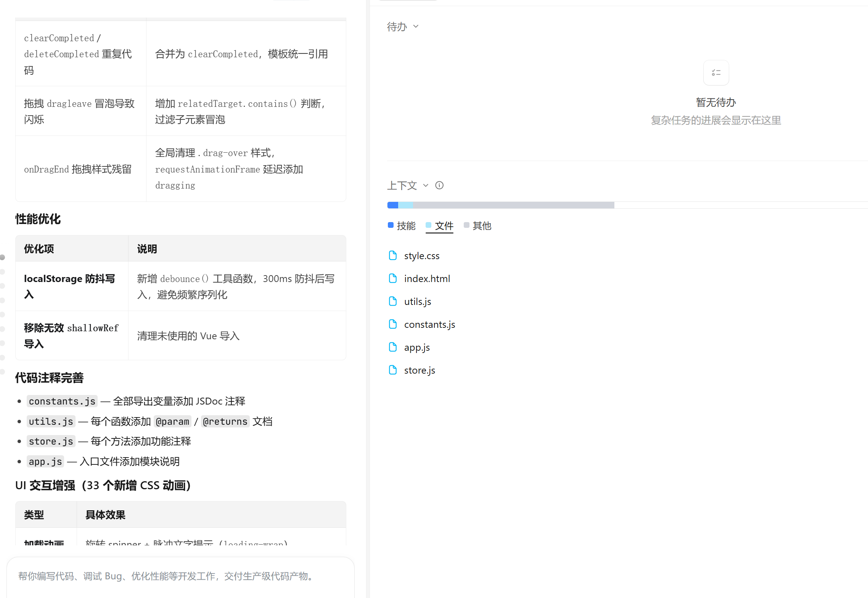Click the 代码注释完善 heading
This screenshot has width=868, height=598.
coord(50,378)
